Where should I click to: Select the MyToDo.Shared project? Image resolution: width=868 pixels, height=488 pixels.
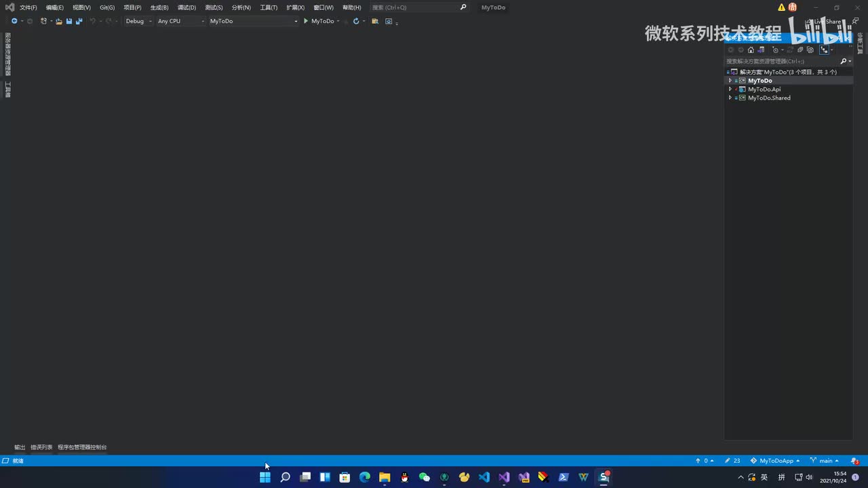coord(769,98)
